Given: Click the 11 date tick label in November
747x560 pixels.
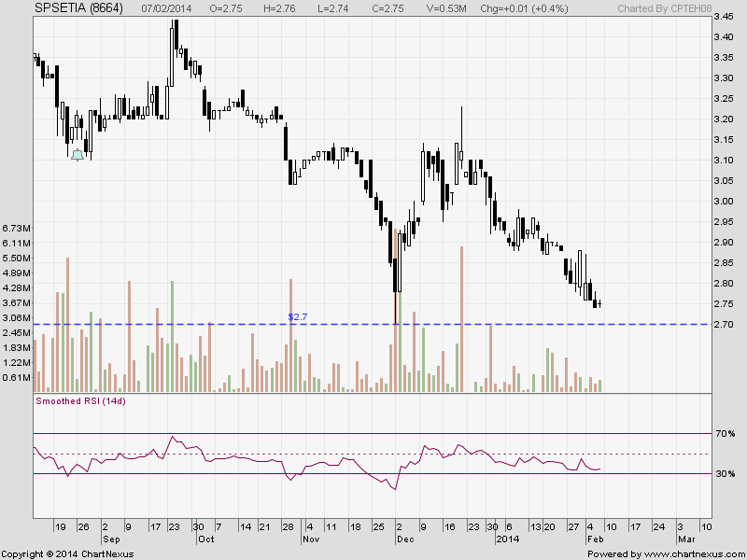Looking at the screenshot, I should [x=331, y=527].
